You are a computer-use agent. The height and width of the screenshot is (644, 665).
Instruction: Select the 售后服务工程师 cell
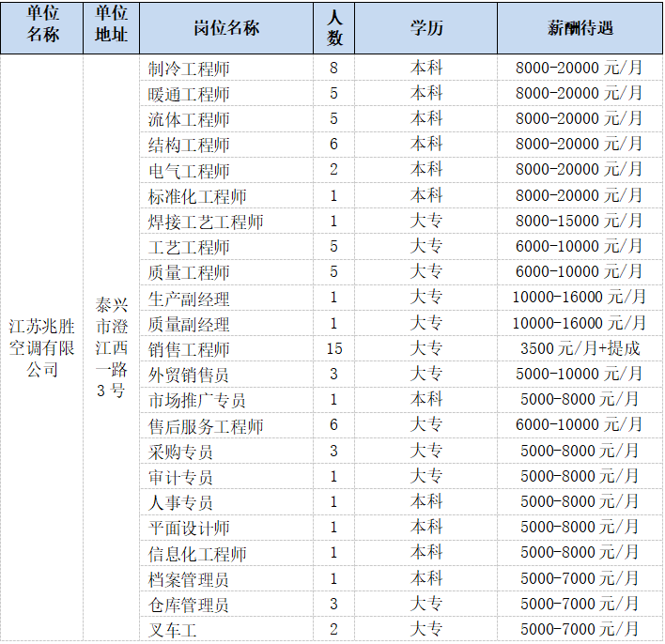226,425
